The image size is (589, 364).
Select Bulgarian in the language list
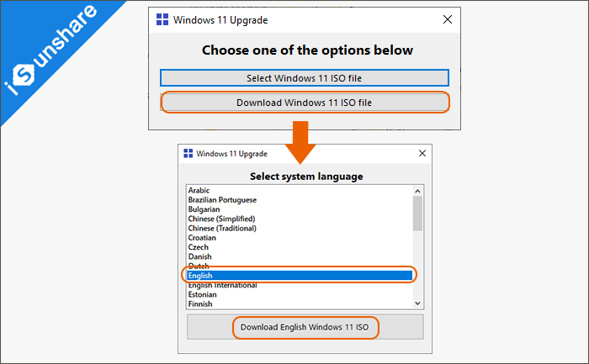click(300, 209)
